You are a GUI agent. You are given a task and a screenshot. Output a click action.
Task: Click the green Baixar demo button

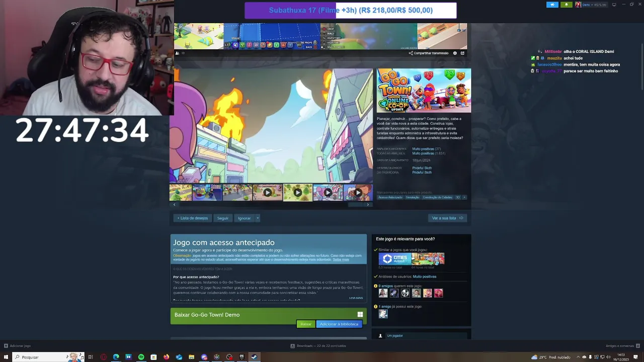click(x=306, y=324)
